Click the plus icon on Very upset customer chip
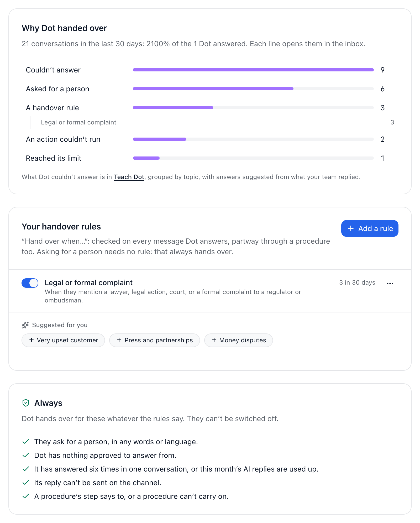Screen dimensions: 420x523 pos(31,340)
